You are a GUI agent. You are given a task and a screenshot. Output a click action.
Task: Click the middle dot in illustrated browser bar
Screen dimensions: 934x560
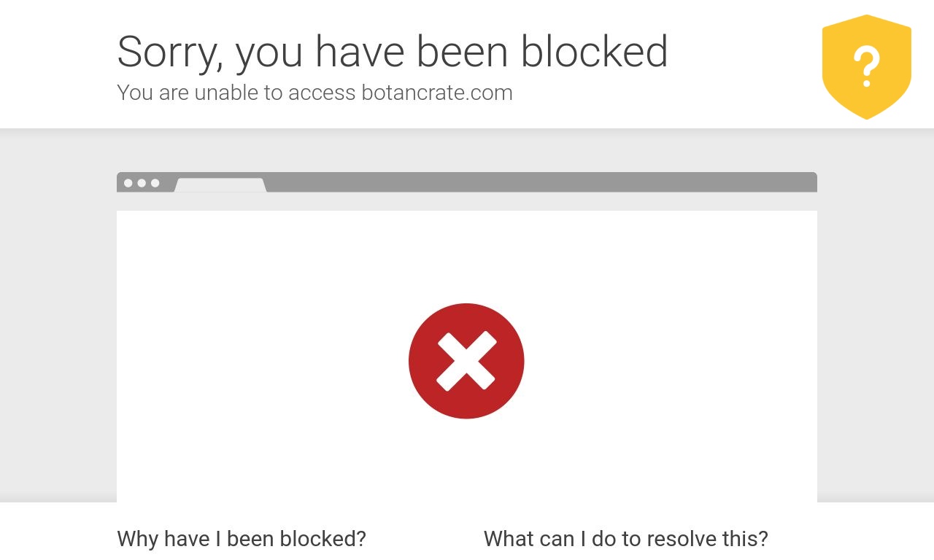click(142, 183)
